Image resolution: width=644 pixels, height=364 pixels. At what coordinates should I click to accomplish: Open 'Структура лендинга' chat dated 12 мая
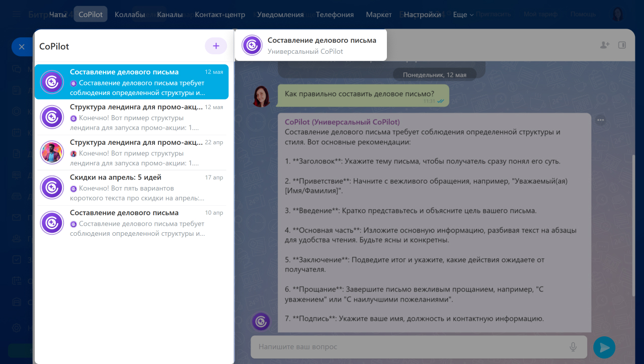132,117
